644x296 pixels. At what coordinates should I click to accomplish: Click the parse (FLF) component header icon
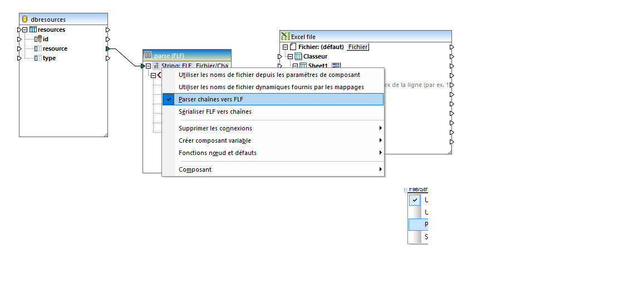tap(148, 56)
